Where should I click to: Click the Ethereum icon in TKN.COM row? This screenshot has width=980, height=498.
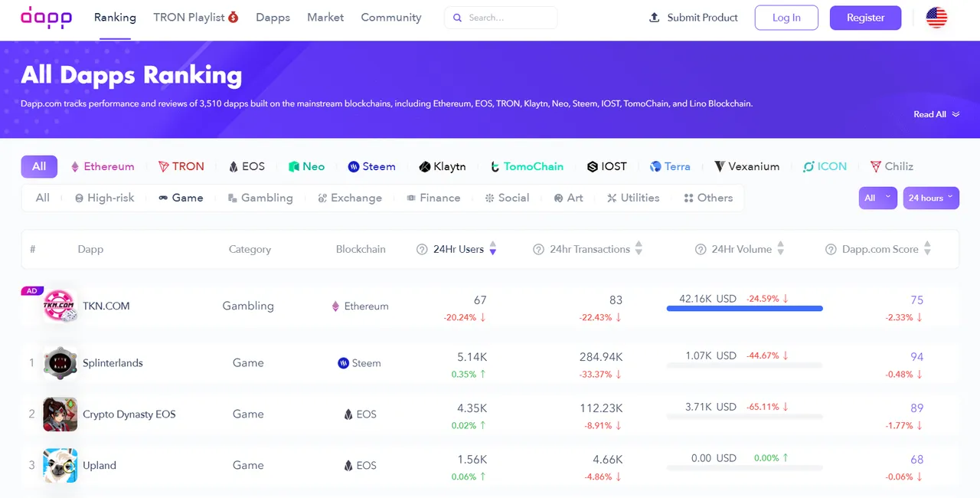(335, 306)
